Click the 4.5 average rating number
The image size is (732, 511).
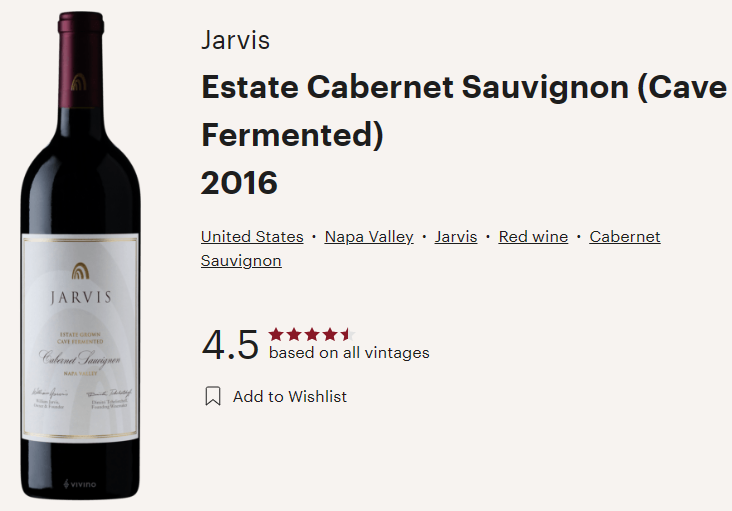click(x=230, y=345)
